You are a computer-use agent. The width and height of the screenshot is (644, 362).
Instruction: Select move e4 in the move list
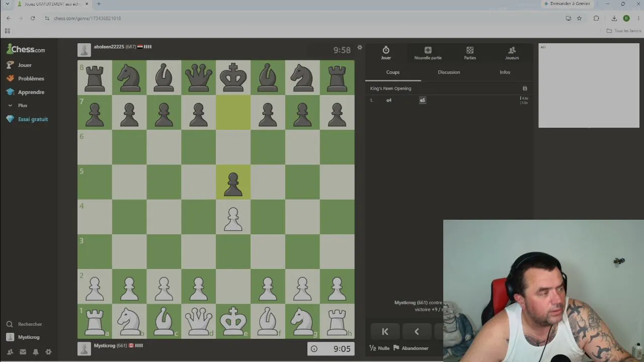(x=389, y=100)
